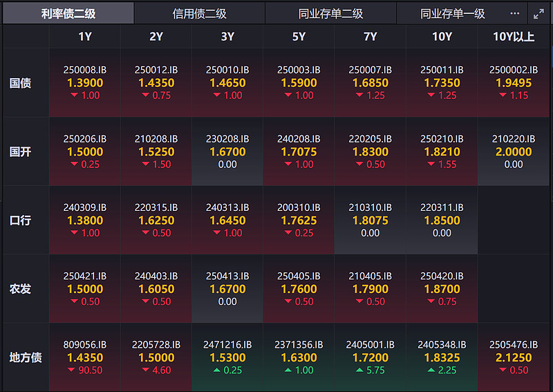Screen dimensions: 553x392
Task: Open bond 250012.IB quote cell
Action: click(x=156, y=83)
